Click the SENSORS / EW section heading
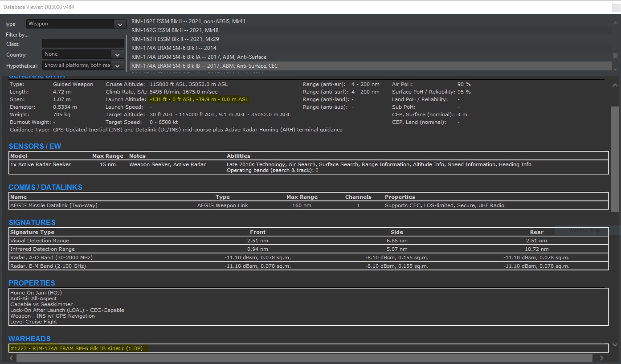621x364 pixels. click(35, 146)
